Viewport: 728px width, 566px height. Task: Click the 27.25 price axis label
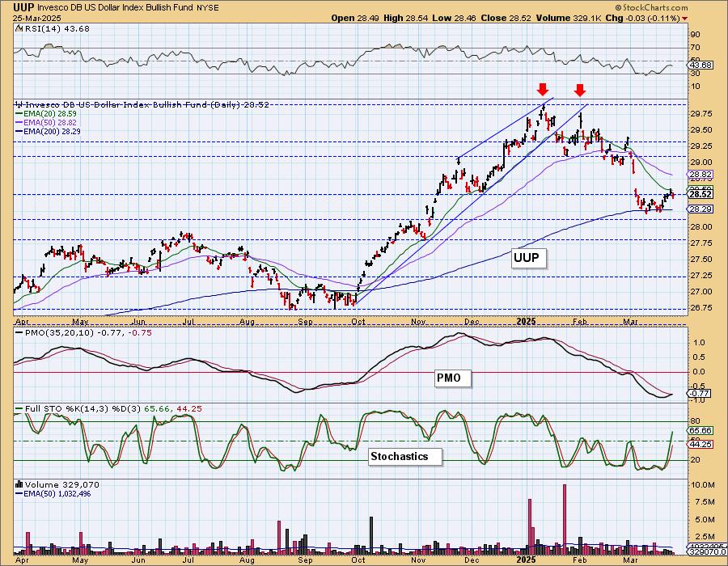coord(701,276)
